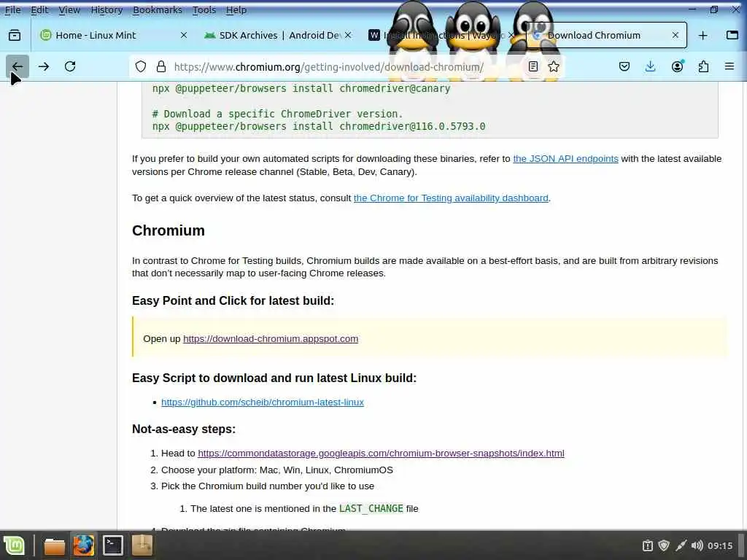Screen dimensions: 747x560
Task: Open the Help menu
Action: (236, 9)
